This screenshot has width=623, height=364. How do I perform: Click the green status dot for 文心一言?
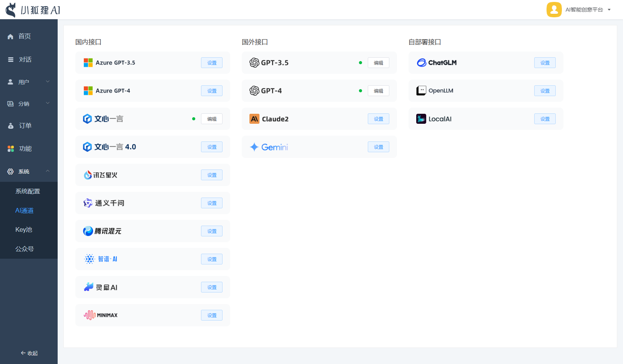pyautogui.click(x=194, y=119)
